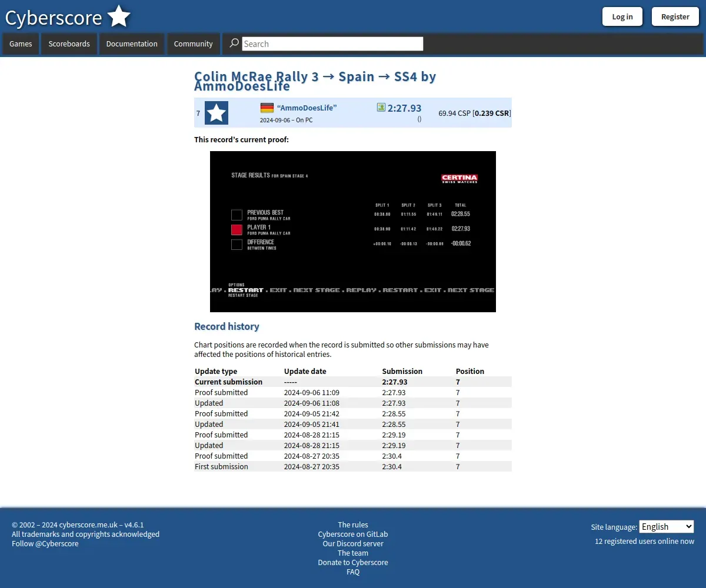Click the Submission column header
The image size is (706, 588).
coord(402,371)
